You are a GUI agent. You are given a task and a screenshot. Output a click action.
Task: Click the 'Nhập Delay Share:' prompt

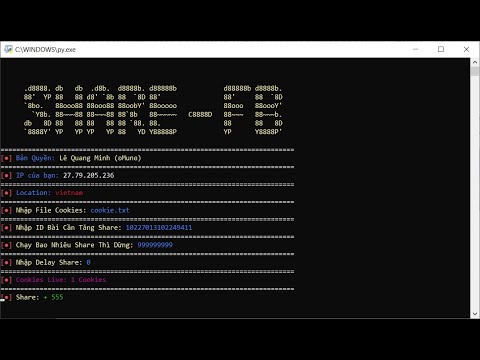coord(49,262)
